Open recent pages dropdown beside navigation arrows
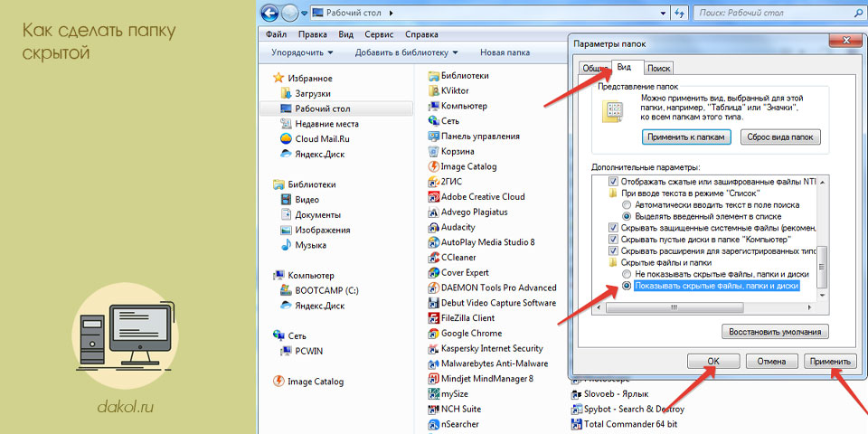 pos(305,12)
